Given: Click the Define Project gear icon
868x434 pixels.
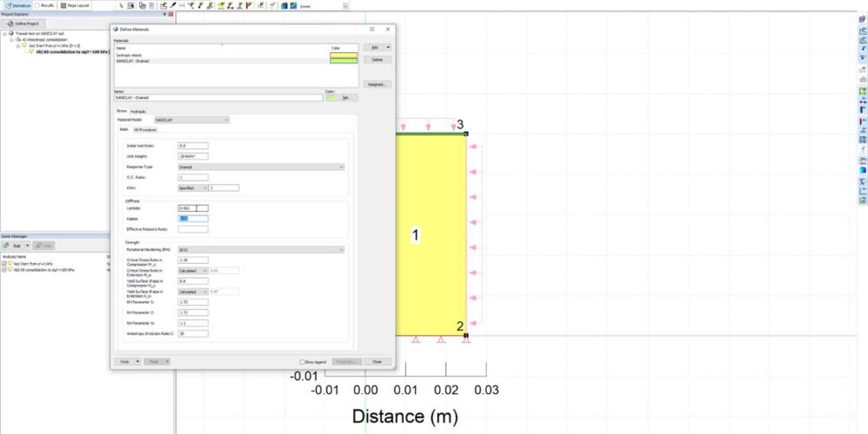Looking at the screenshot, I should (10, 23).
